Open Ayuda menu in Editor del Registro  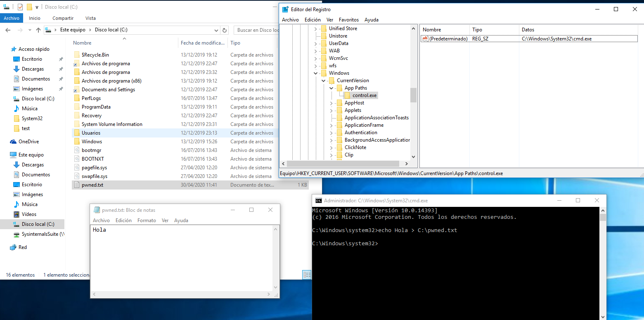(372, 20)
